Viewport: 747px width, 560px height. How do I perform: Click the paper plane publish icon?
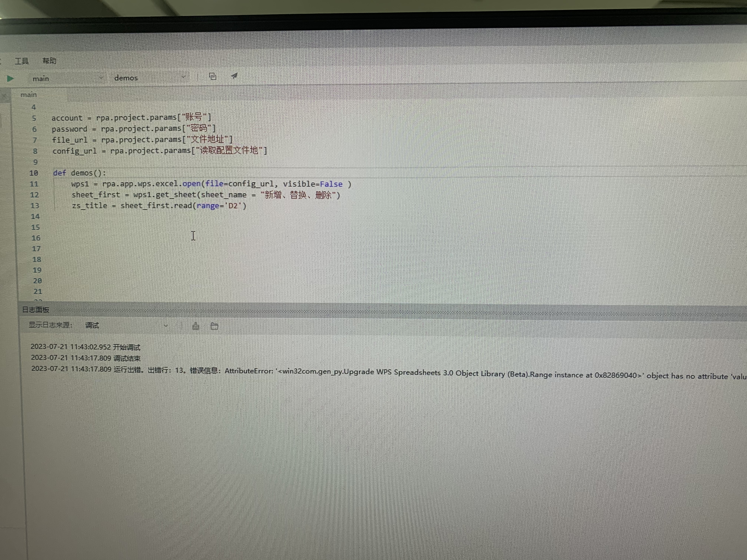point(234,76)
